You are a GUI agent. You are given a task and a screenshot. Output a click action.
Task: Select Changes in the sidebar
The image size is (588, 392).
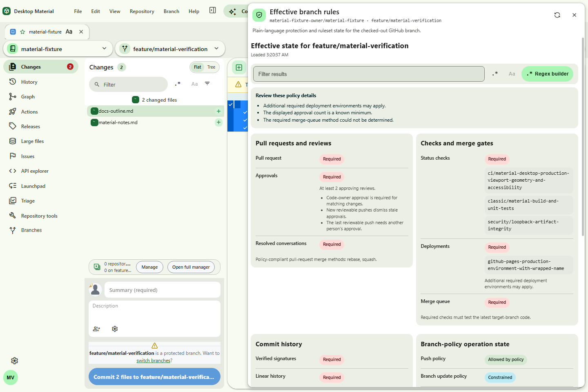point(41,67)
